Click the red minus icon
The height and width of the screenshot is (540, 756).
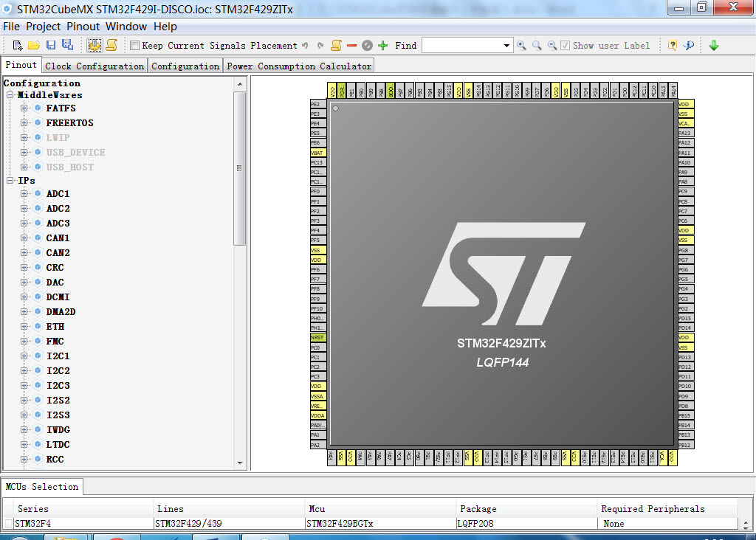351,45
